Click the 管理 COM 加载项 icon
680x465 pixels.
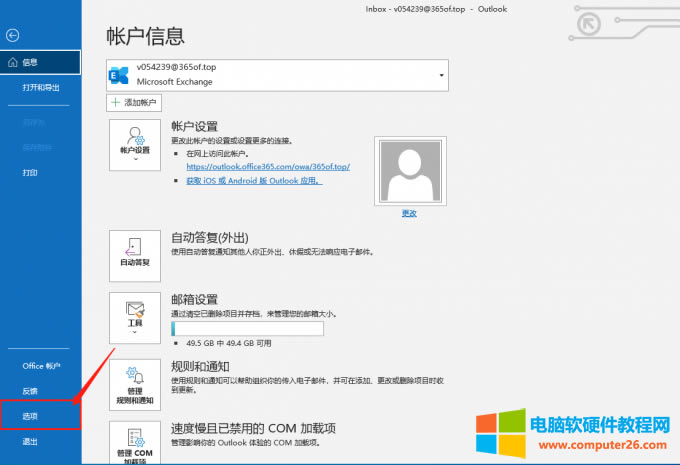coord(134,442)
